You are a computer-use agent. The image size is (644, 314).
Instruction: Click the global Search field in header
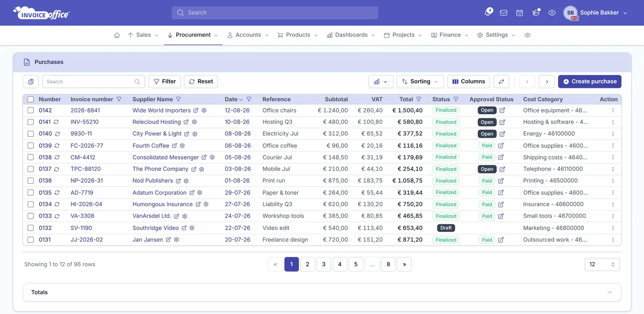point(275,13)
